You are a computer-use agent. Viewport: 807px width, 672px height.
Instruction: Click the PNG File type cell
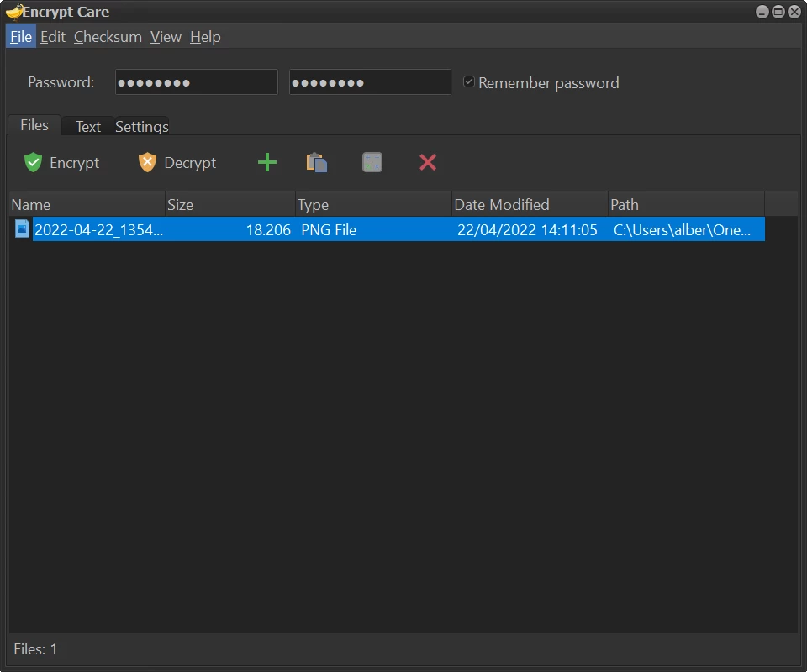click(329, 230)
